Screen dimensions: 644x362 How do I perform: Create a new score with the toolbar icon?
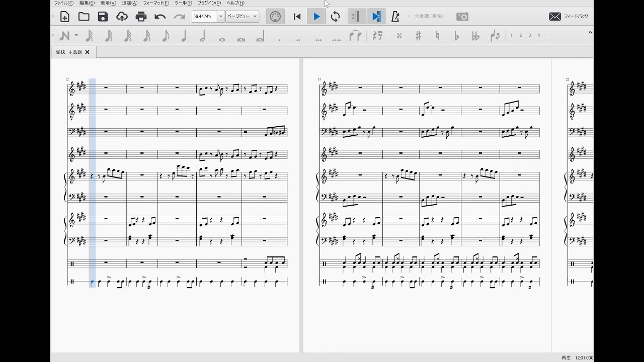(65, 17)
